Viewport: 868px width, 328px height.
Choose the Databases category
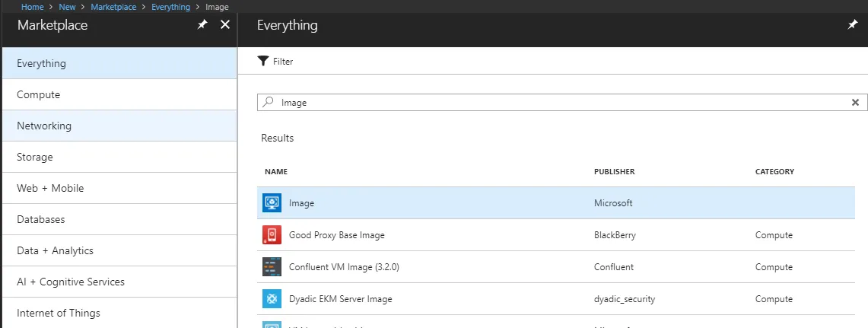pos(41,219)
